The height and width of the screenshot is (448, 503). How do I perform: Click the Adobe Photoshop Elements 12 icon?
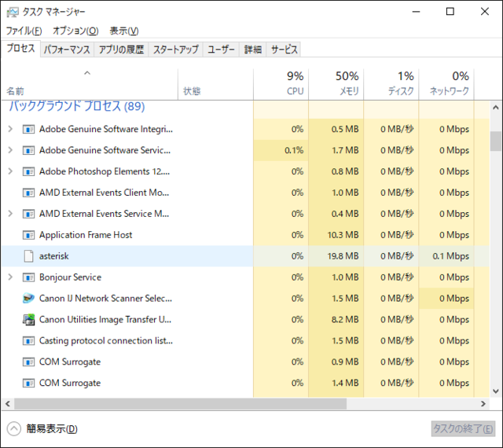point(29,171)
